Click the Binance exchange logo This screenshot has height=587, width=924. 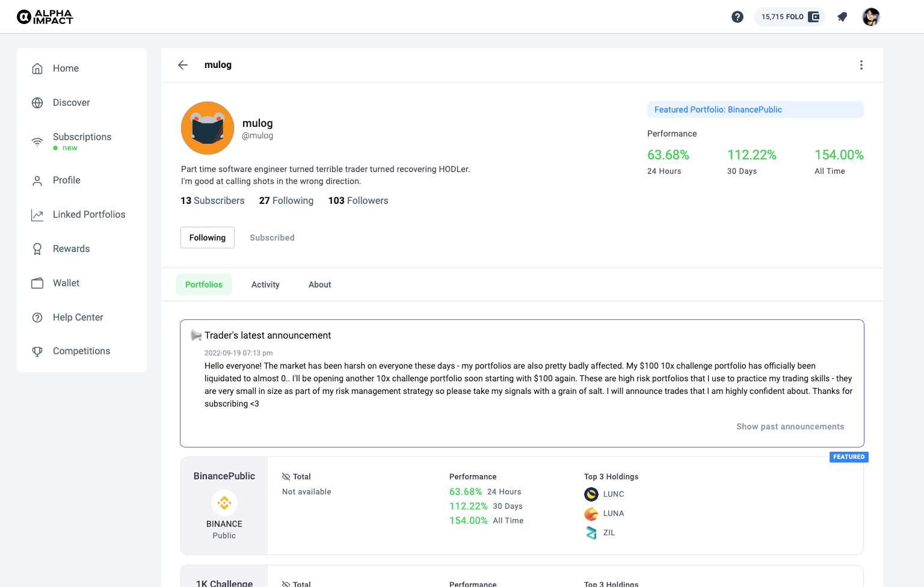tap(224, 502)
